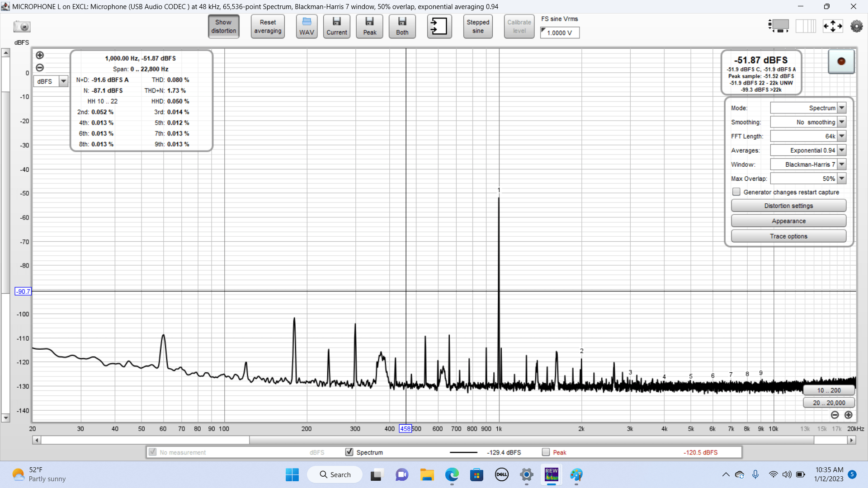The height and width of the screenshot is (488, 868).
Task: Click four-arrow fit graph icon
Action: pyautogui.click(x=833, y=26)
